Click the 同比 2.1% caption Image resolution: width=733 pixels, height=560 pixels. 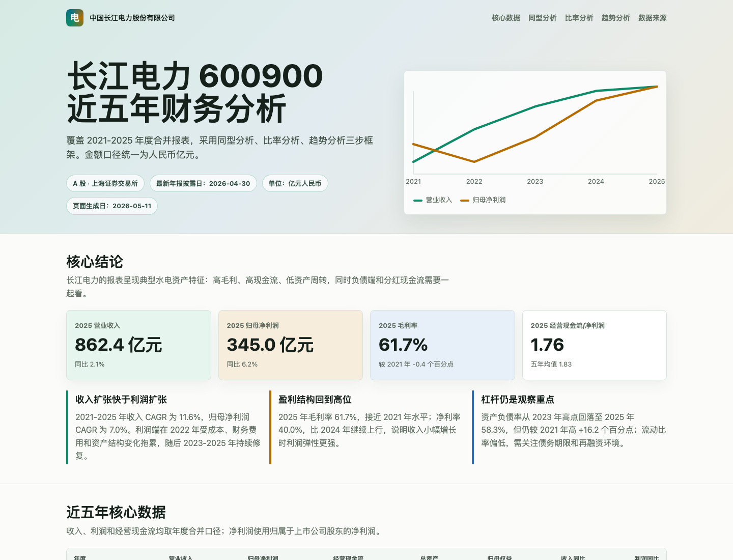pyautogui.click(x=90, y=365)
